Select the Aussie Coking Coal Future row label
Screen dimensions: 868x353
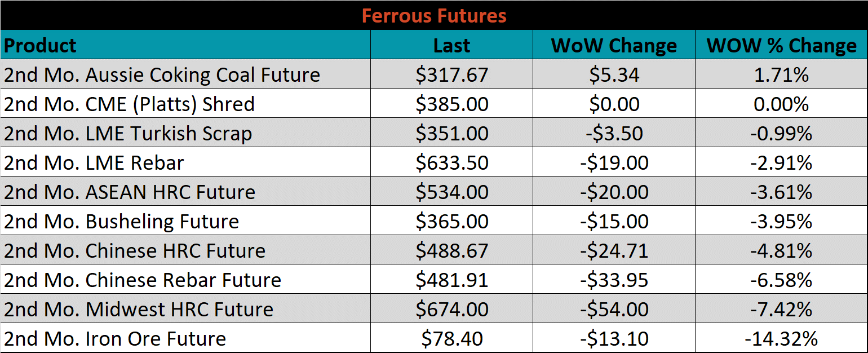click(185, 74)
